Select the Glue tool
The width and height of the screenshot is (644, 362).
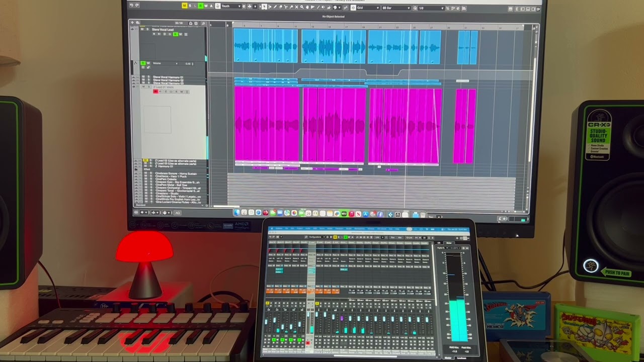point(291,6)
